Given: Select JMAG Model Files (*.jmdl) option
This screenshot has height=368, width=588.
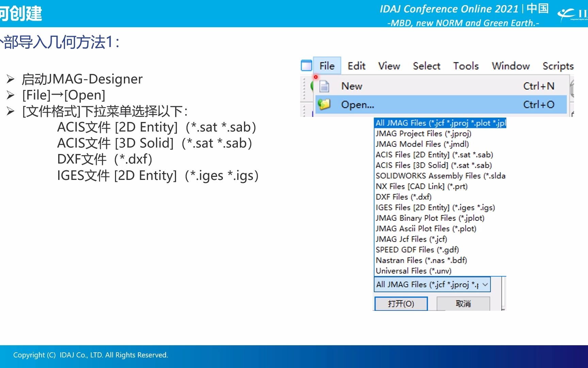Looking at the screenshot, I should (x=440, y=144).
